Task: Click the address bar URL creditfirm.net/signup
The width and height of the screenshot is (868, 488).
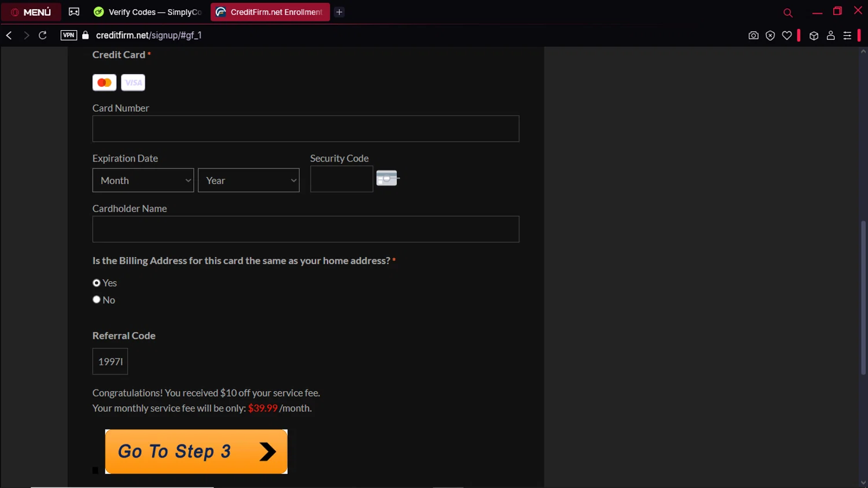Action: click(149, 35)
